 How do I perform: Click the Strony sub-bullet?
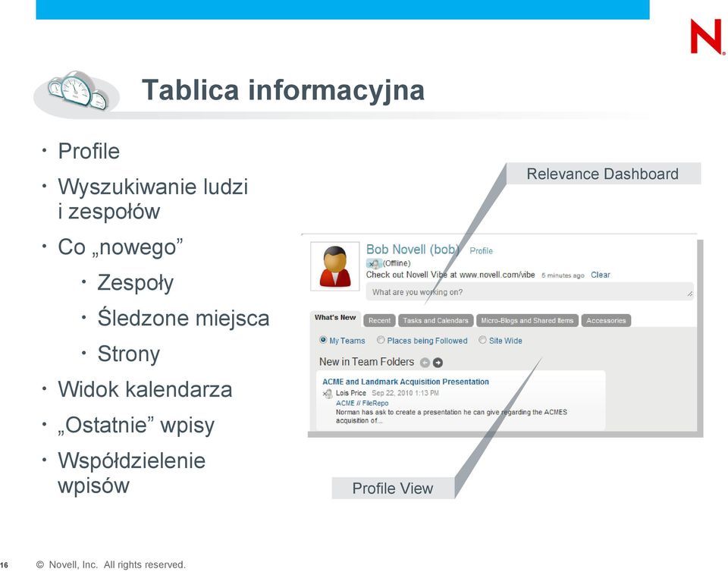point(129,354)
